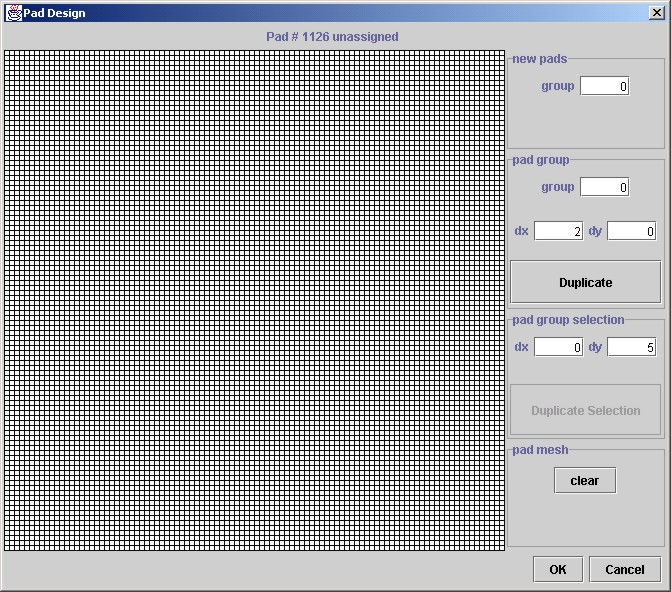The width and height of the screenshot is (671, 592).
Task: Edit pad group selection dx field
Action: 558,347
